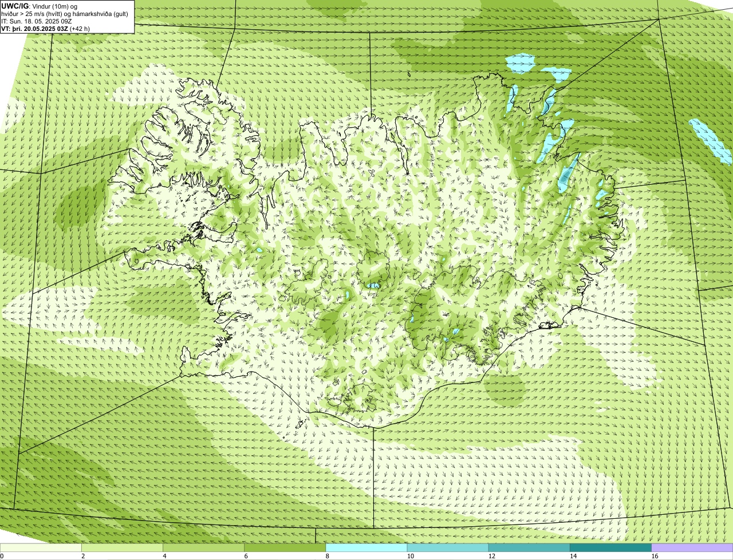The width and height of the screenshot is (733, 560).
Task: Click the 0–2 m/s pale yellow legend segment
Action: tap(41, 547)
